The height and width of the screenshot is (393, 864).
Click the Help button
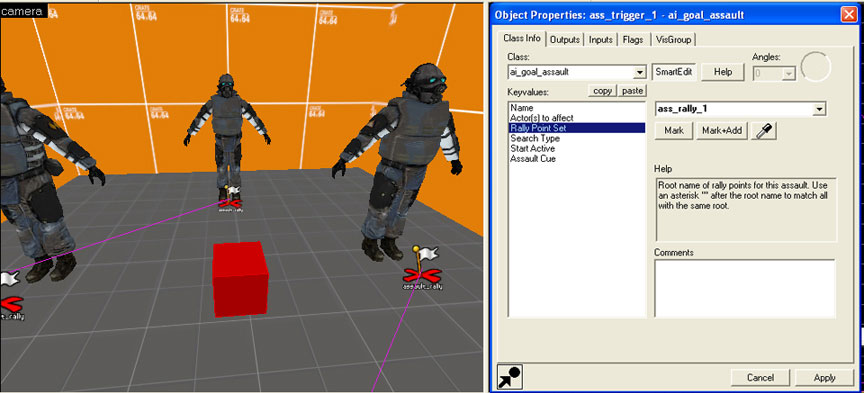[x=722, y=72]
